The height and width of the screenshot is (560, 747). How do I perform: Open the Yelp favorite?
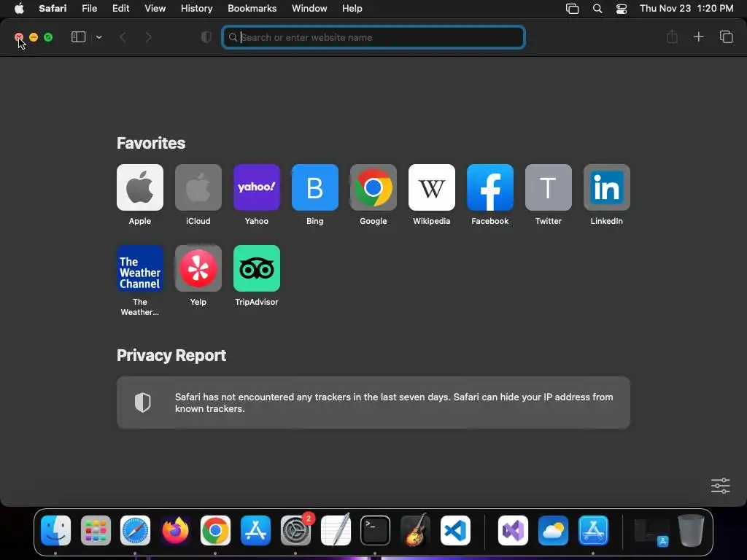[x=198, y=268]
